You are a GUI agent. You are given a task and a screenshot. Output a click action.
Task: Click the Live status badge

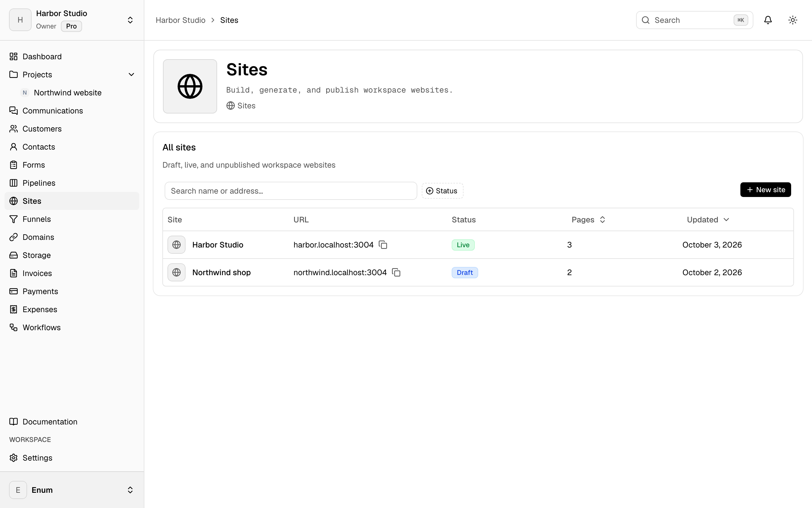click(x=463, y=245)
